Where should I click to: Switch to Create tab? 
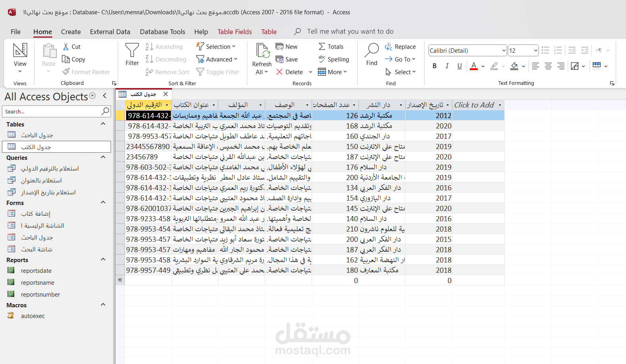pos(71,32)
